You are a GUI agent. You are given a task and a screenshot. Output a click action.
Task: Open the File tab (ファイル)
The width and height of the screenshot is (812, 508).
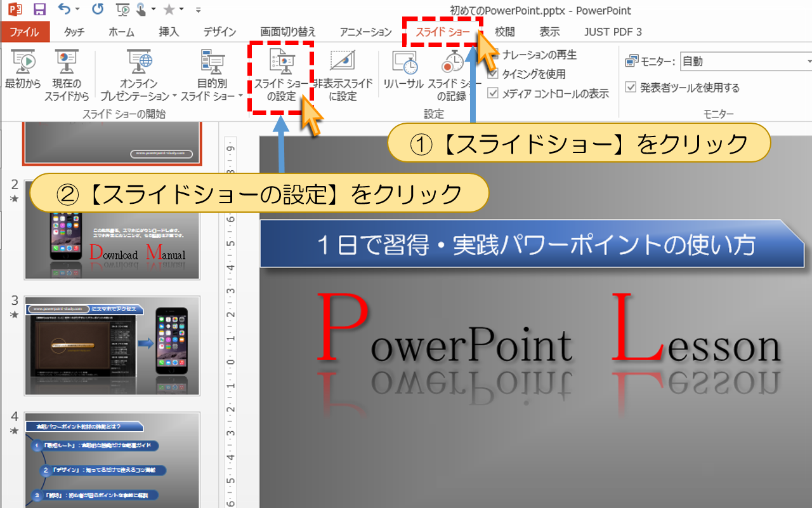click(25, 32)
